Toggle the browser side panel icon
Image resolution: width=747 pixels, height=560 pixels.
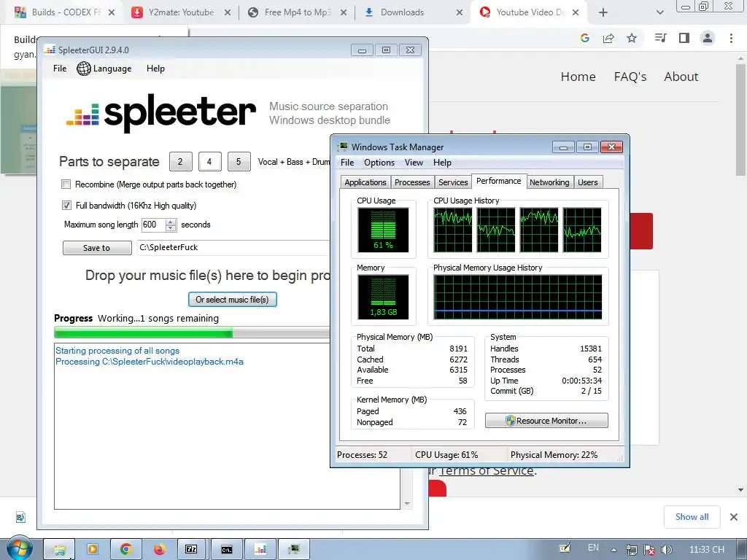[684, 38]
